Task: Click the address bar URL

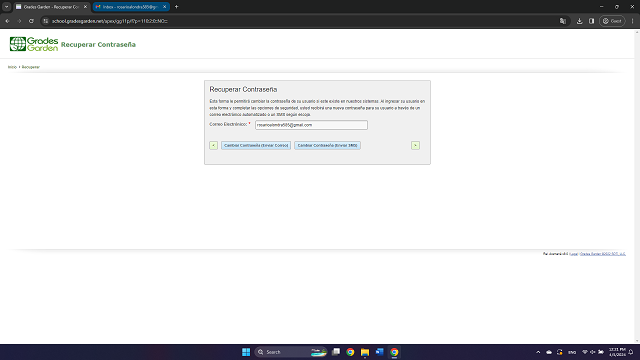Action: click(110, 21)
